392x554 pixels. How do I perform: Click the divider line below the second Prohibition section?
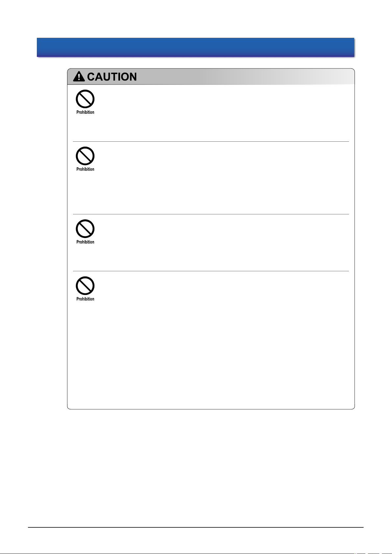[211, 214]
